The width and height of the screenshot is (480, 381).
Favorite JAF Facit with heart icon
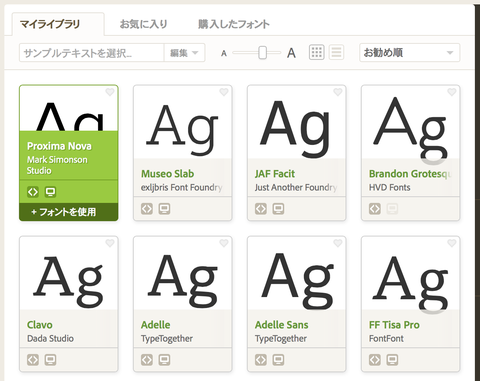coord(338,92)
